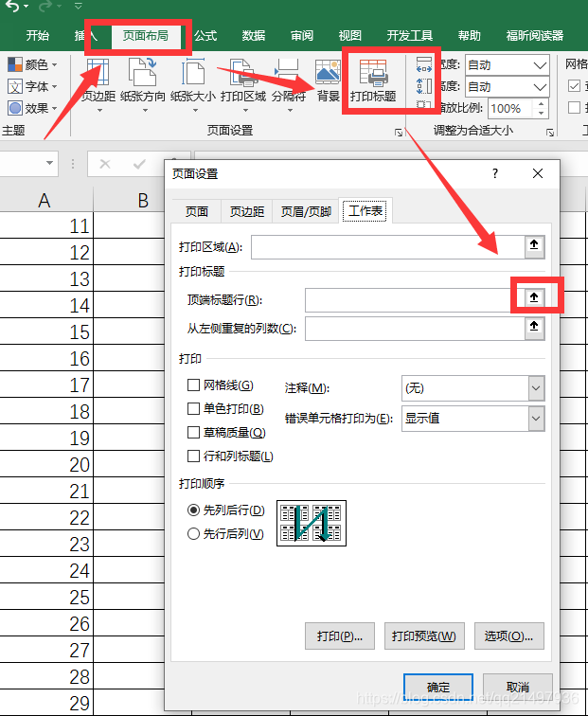Click the 打印区域 range collapse icon

pyautogui.click(x=534, y=246)
